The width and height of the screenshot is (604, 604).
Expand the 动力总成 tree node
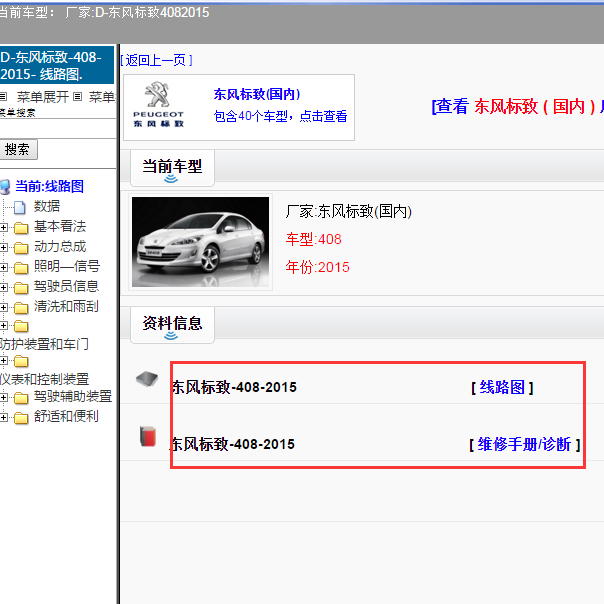click(x=3, y=247)
